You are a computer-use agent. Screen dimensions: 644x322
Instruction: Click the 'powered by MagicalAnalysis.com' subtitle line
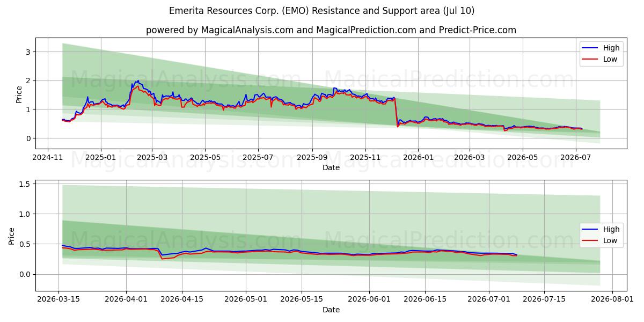(x=331, y=30)
